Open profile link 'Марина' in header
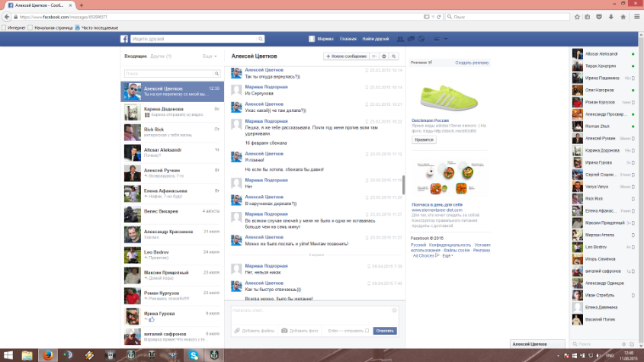 pos(321,39)
